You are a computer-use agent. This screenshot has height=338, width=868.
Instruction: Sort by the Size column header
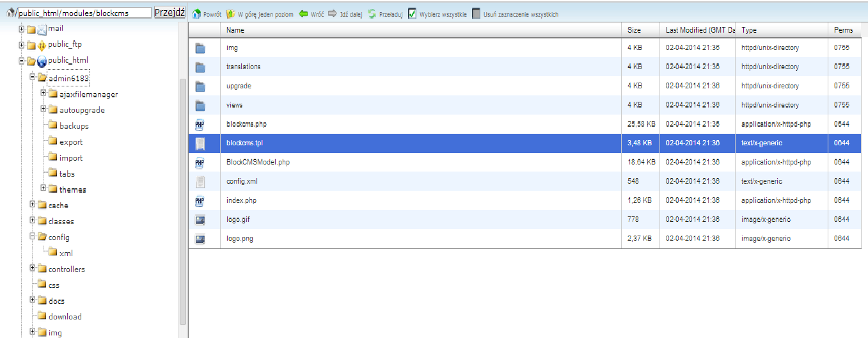coord(641,30)
